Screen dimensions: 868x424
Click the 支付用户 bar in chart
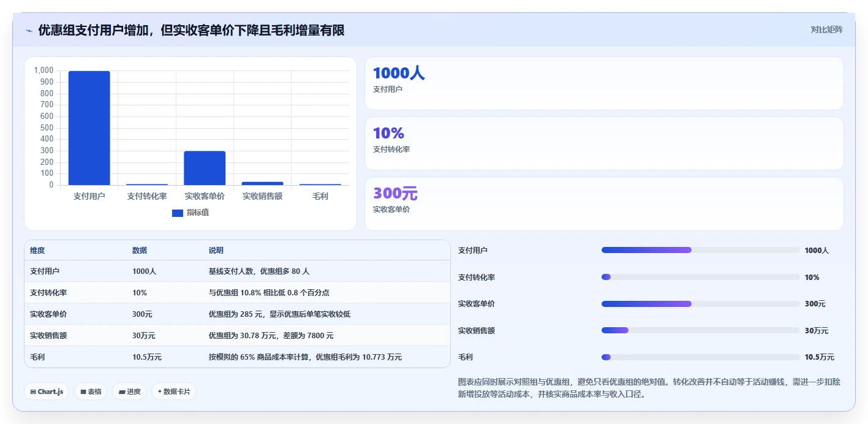click(89, 128)
